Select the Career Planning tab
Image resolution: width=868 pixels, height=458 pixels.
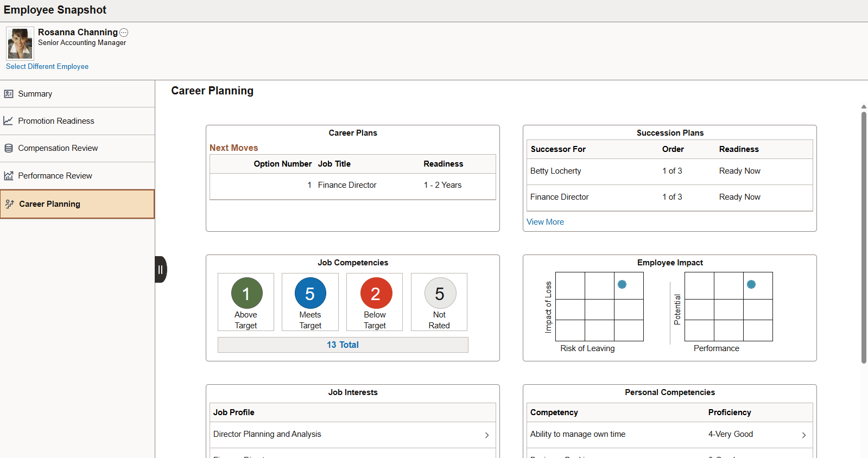point(78,204)
